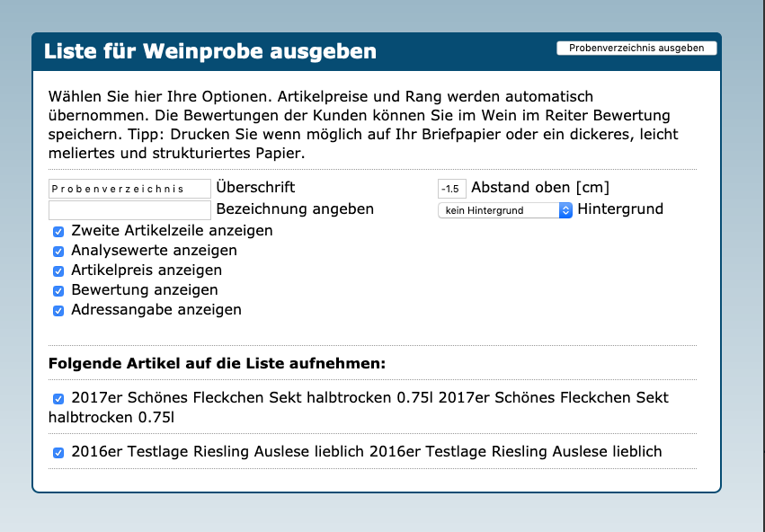Open the Hintergrund dropdown

point(504,210)
